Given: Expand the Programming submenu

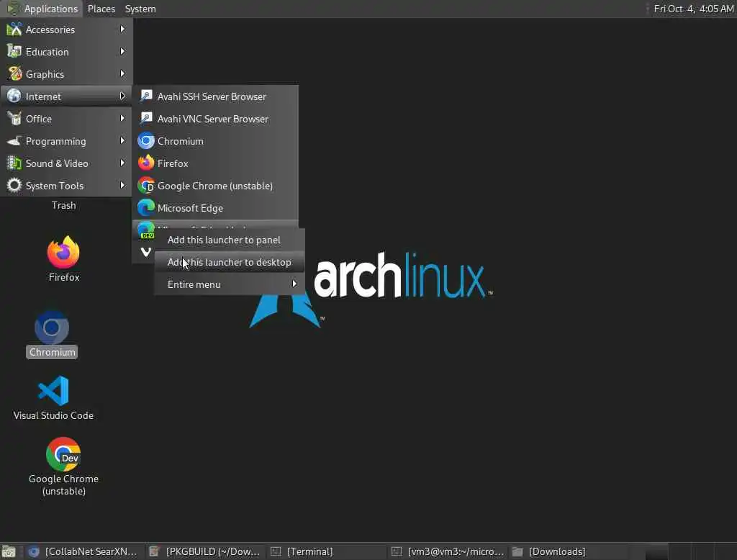Looking at the screenshot, I should 66,141.
